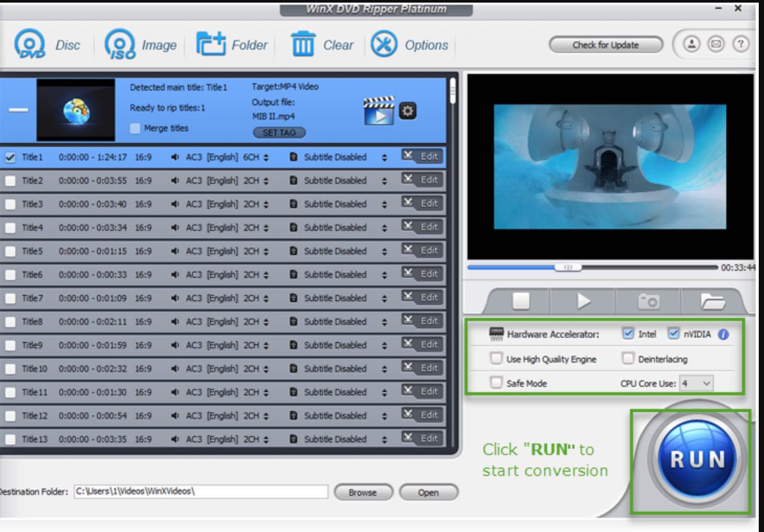Image resolution: width=764 pixels, height=532 pixels.
Task: Click the Title1 audio speaker icon
Action: [175, 157]
